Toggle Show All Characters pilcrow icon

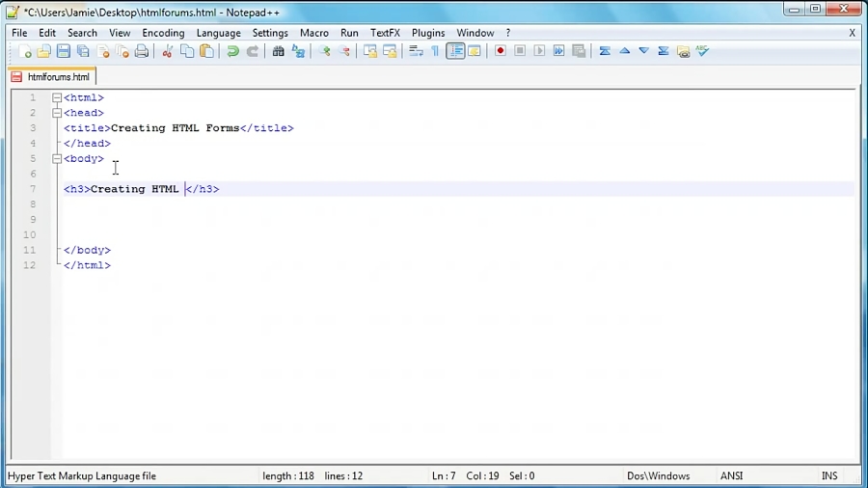(435, 51)
